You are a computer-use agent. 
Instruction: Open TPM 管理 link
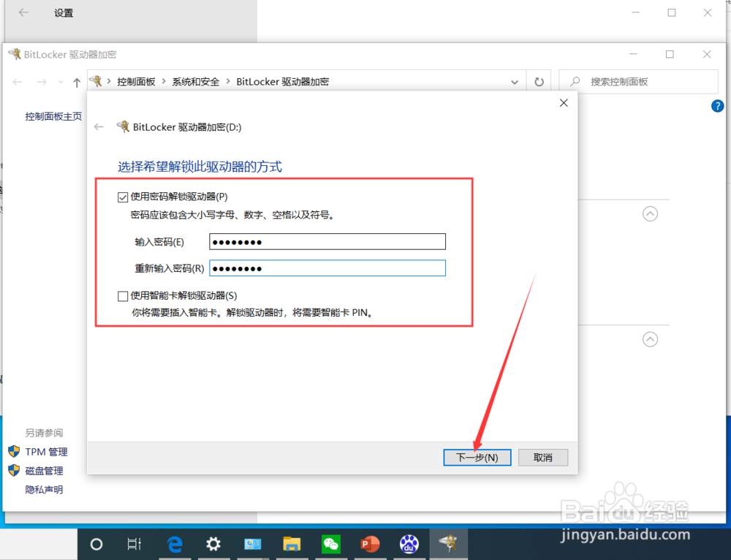tap(46, 452)
